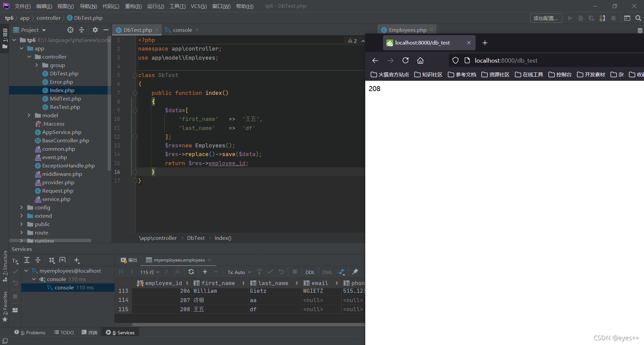Open a new browser tab
Viewport: 644px width, 345px height.
click(x=485, y=43)
